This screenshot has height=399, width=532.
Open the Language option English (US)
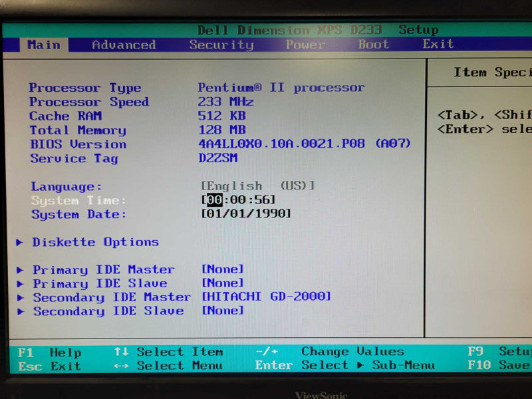pos(258,186)
